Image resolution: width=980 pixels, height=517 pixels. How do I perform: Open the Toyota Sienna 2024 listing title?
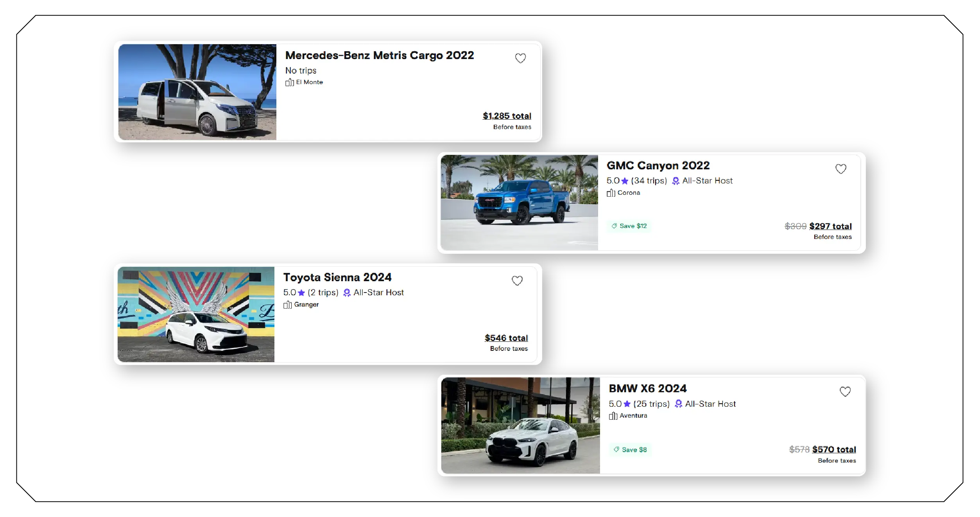tap(337, 278)
